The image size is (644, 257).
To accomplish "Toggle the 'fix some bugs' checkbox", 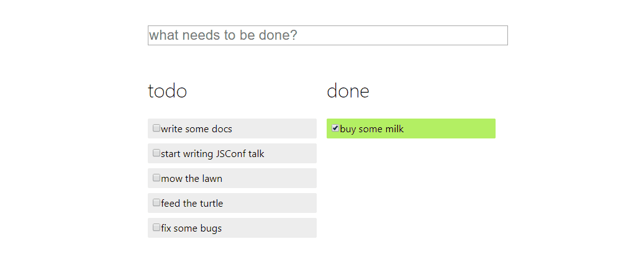I will (x=156, y=228).
